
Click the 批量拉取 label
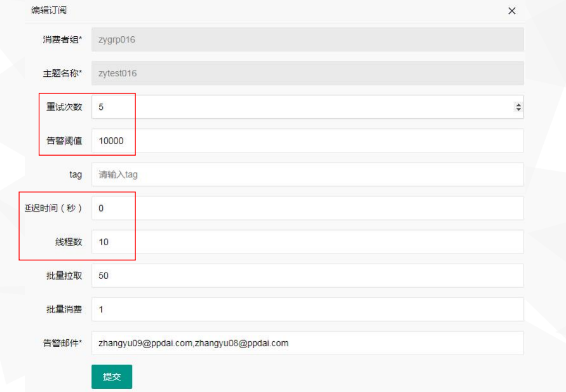point(64,276)
